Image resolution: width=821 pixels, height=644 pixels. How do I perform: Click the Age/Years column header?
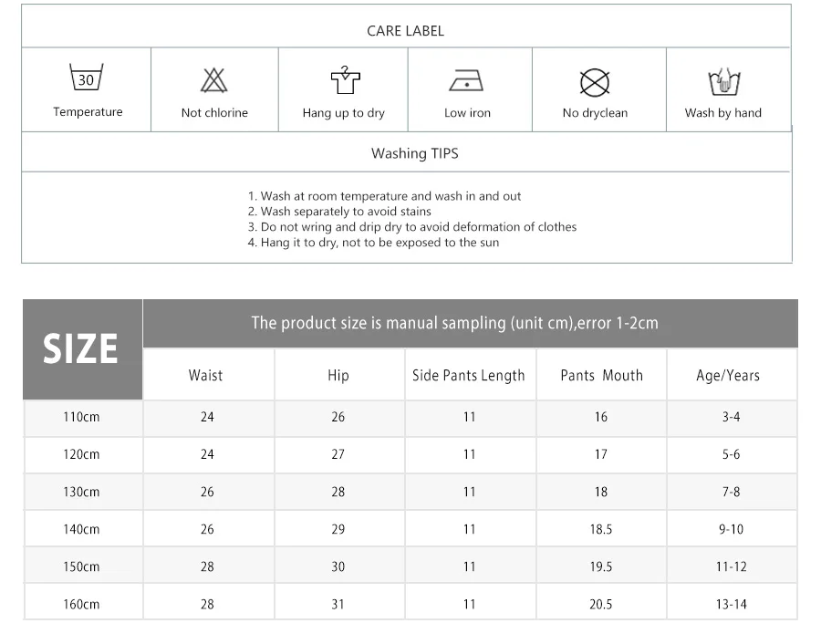pos(728,376)
